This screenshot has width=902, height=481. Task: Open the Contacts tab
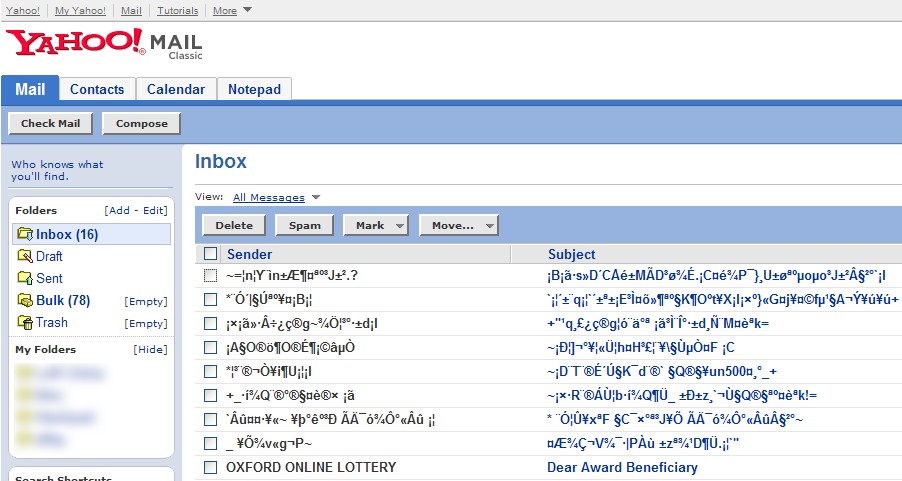(x=97, y=89)
